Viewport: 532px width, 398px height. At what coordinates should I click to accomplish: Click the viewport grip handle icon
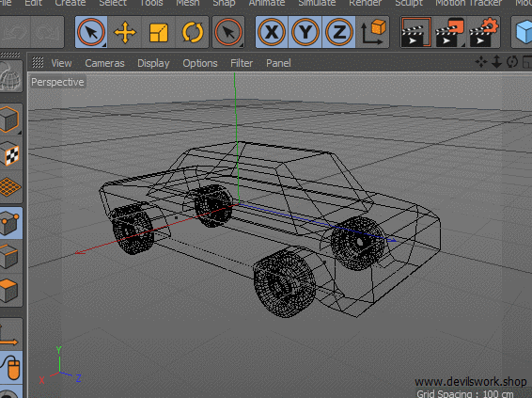click(x=38, y=62)
